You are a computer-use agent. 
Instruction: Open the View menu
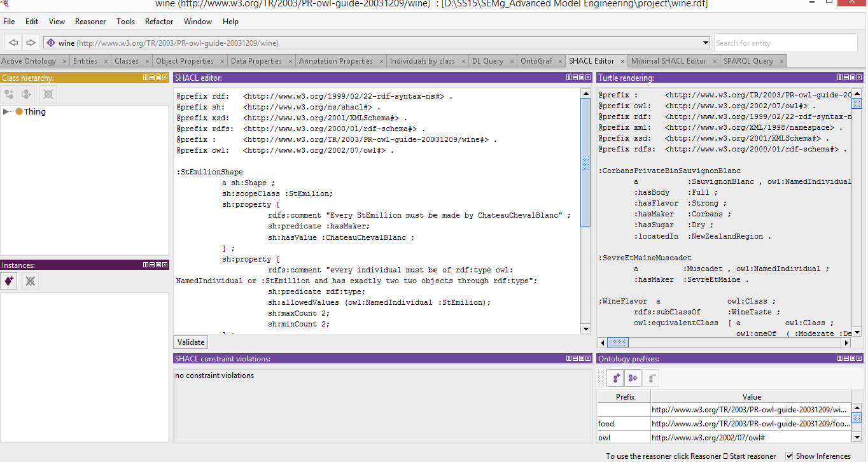pos(57,22)
